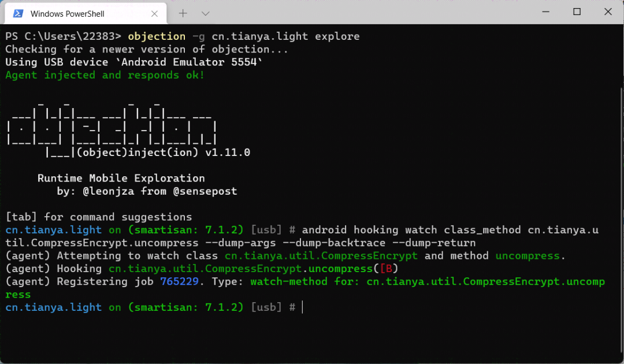Click green 'uncompress.' method name text
The image size is (624, 364).
530,256
